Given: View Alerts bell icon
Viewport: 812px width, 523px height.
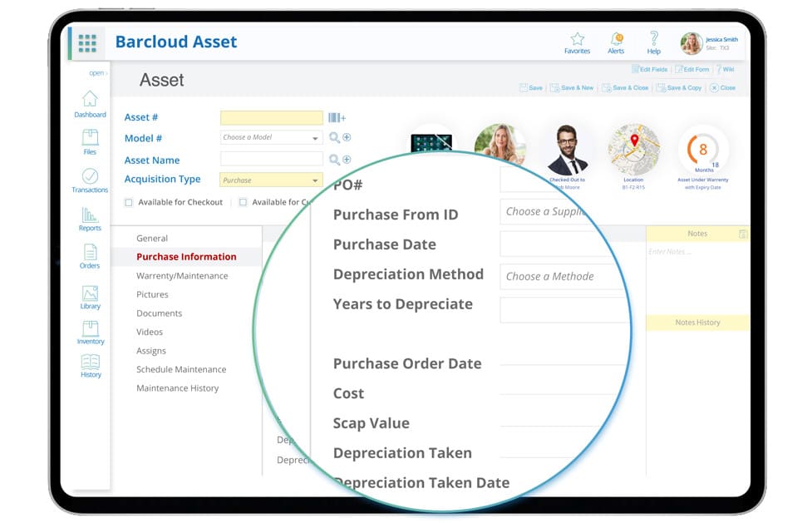Looking at the screenshot, I should 616,39.
